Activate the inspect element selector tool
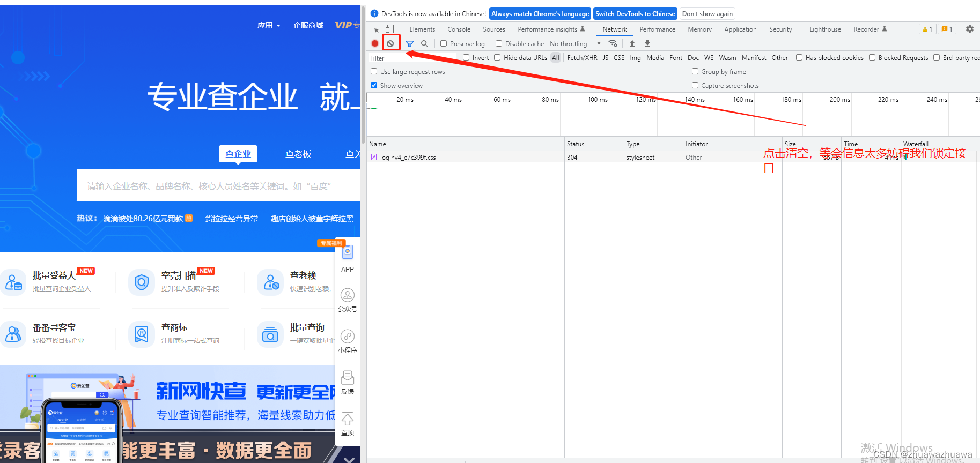Screen dimensions: 980x463 click(375, 29)
